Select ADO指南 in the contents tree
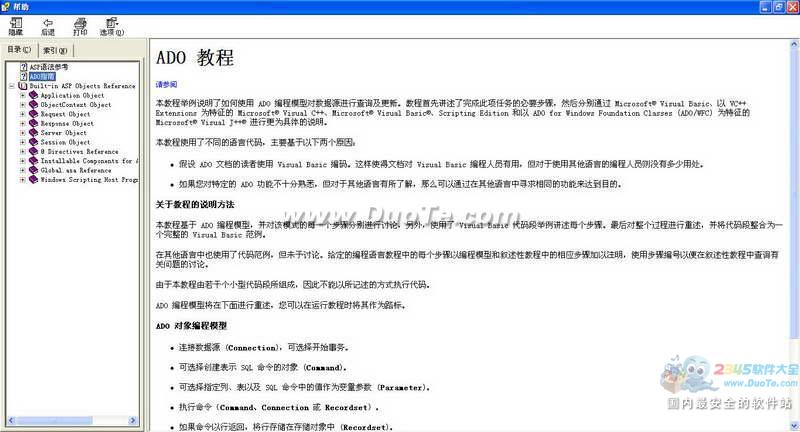This screenshot has height=432, width=800. tap(42, 76)
